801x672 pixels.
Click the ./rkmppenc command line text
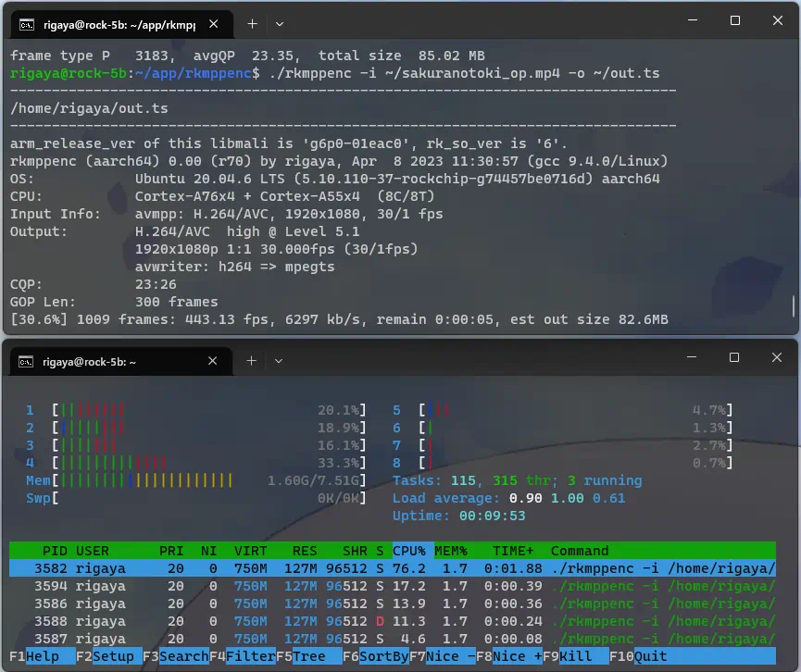464,73
